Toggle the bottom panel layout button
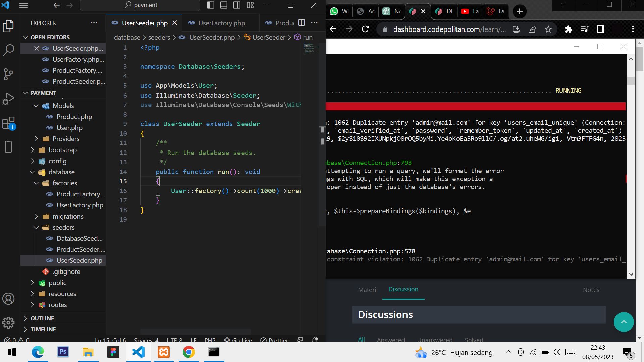The width and height of the screenshot is (644, 362). coord(224,5)
